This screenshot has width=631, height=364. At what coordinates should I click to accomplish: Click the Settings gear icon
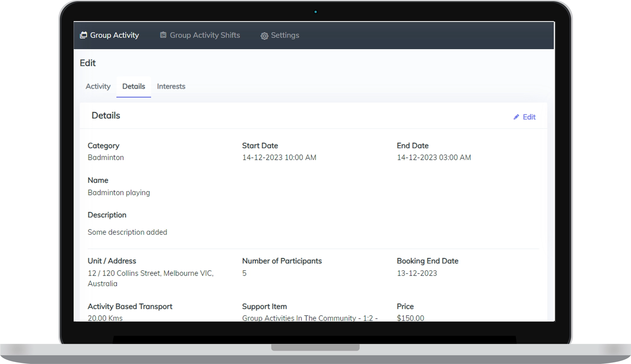264,36
